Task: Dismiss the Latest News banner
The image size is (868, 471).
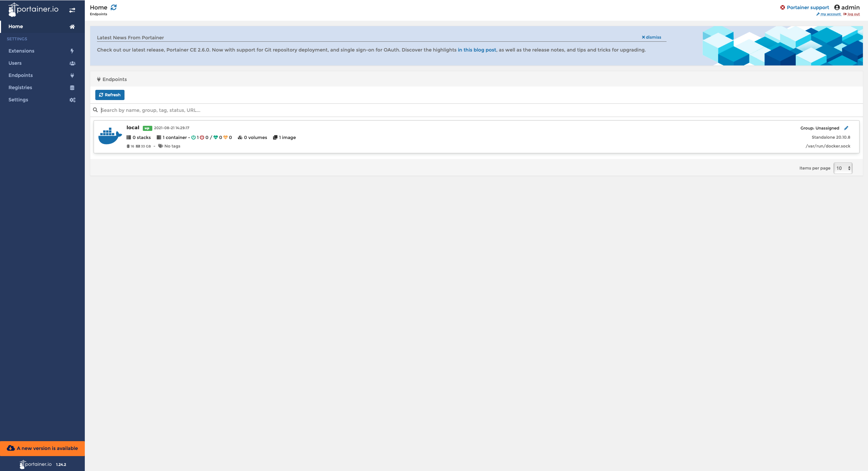Action: click(x=651, y=37)
